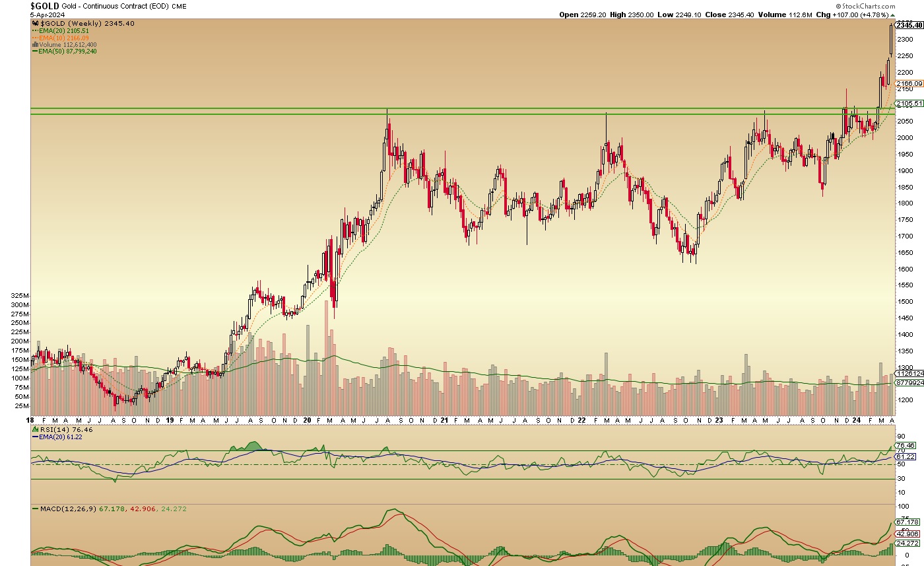
Task: Click the 2345.40 current price tag
Action: 909,25
